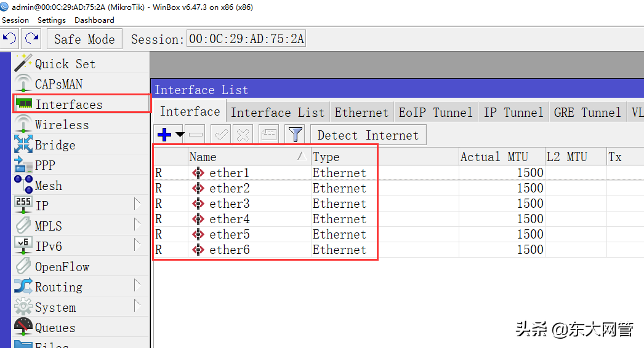644x348 pixels.
Task: Switch to the IP Tunnel tab
Action: (x=513, y=113)
